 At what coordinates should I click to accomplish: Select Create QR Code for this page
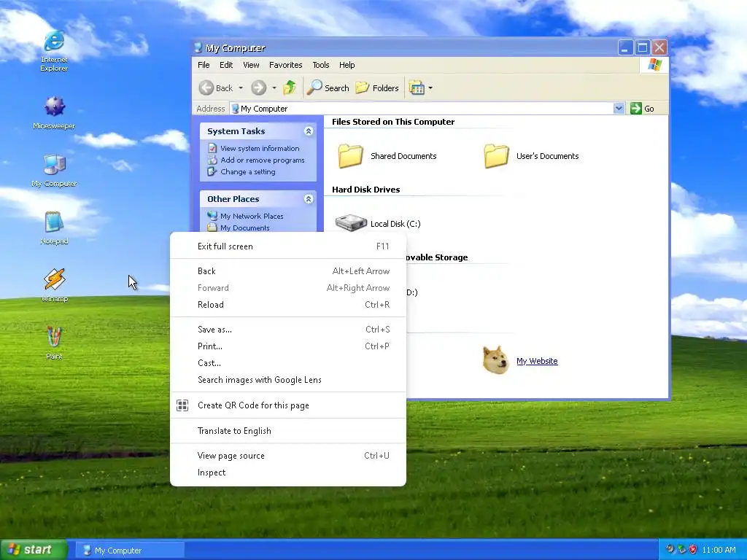pyautogui.click(x=288, y=405)
